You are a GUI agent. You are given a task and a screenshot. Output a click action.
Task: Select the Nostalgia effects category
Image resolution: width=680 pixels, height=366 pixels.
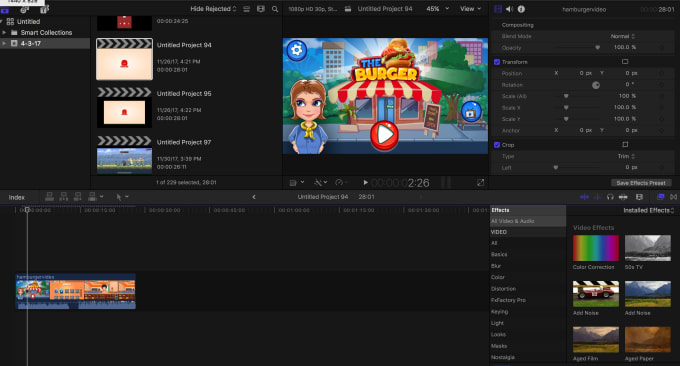click(x=503, y=357)
